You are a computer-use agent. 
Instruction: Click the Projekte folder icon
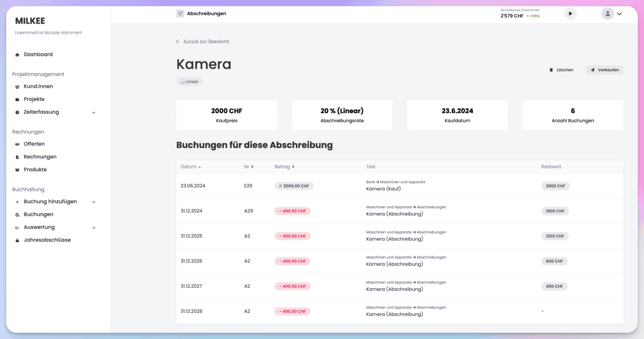click(17, 99)
